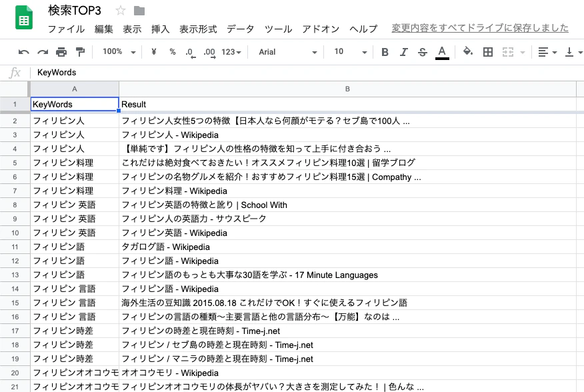Open the 挿入 menu

point(161,29)
